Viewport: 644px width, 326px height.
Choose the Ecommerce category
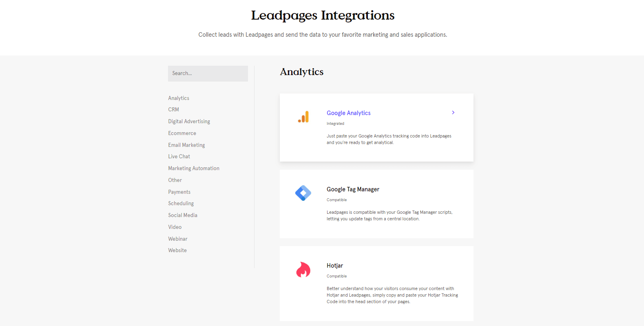tap(182, 133)
